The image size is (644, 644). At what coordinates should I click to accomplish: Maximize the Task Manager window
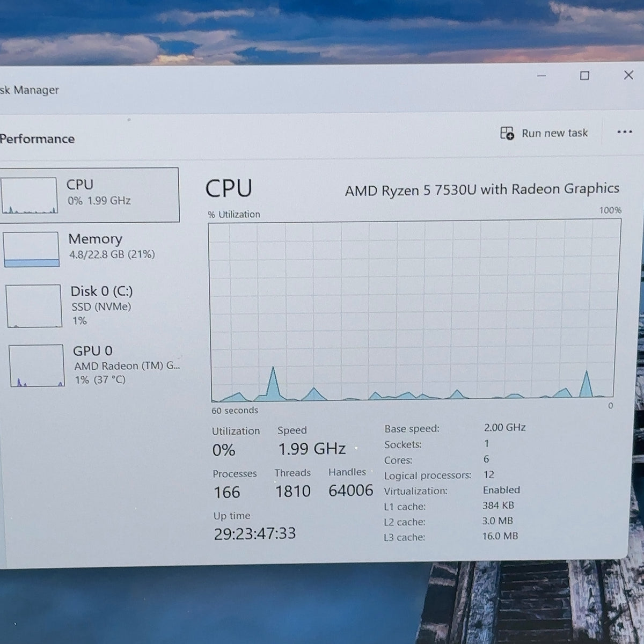[585, 76]
